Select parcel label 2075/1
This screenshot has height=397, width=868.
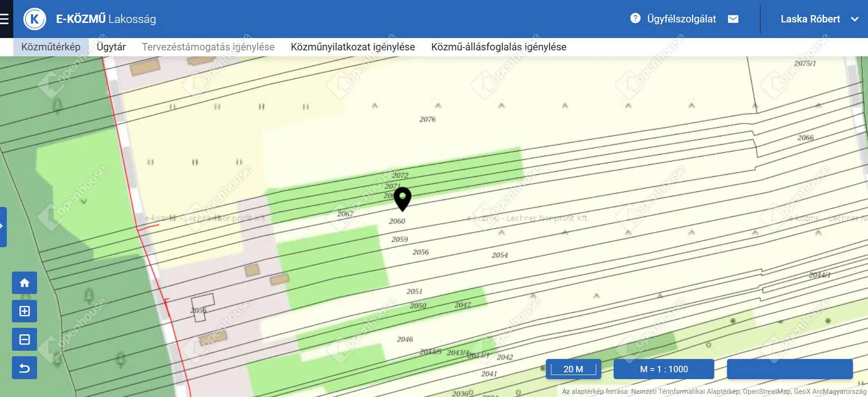(805, 64)
